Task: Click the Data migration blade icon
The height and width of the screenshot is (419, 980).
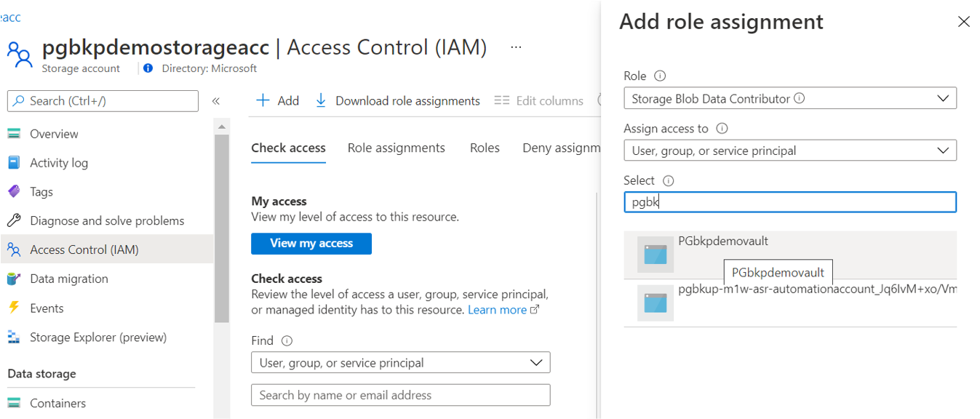Action: (x=16, y=279)
